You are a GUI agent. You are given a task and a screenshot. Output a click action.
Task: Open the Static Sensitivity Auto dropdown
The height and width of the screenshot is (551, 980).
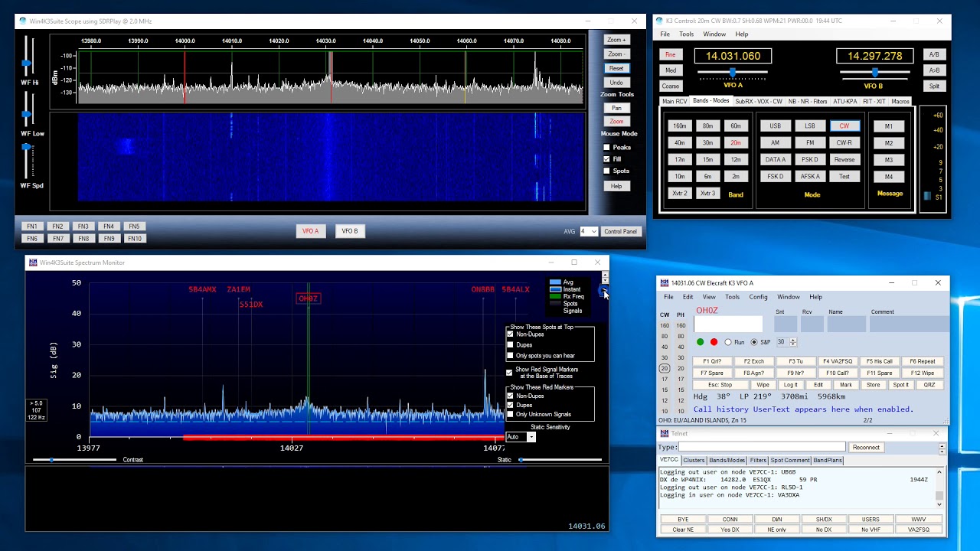531,437
